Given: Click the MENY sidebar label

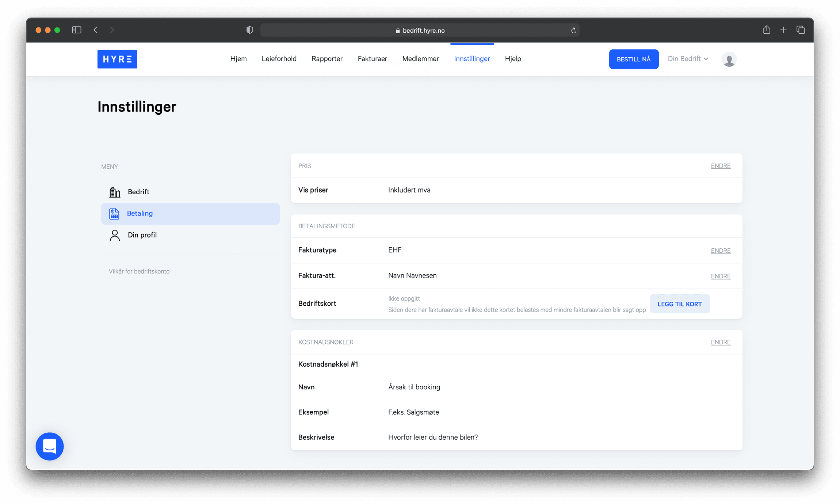Looking at the screenshot, I should 110,167.
